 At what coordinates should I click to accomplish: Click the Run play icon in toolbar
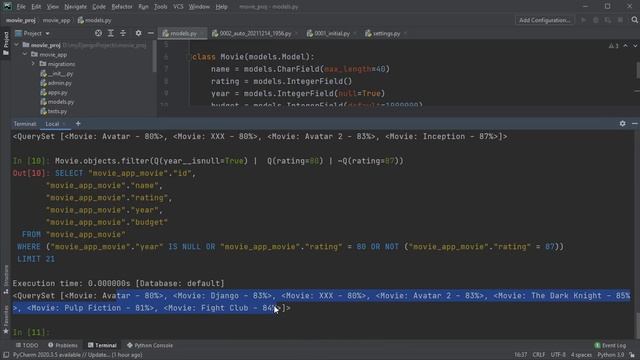click(x=584, y=20)
